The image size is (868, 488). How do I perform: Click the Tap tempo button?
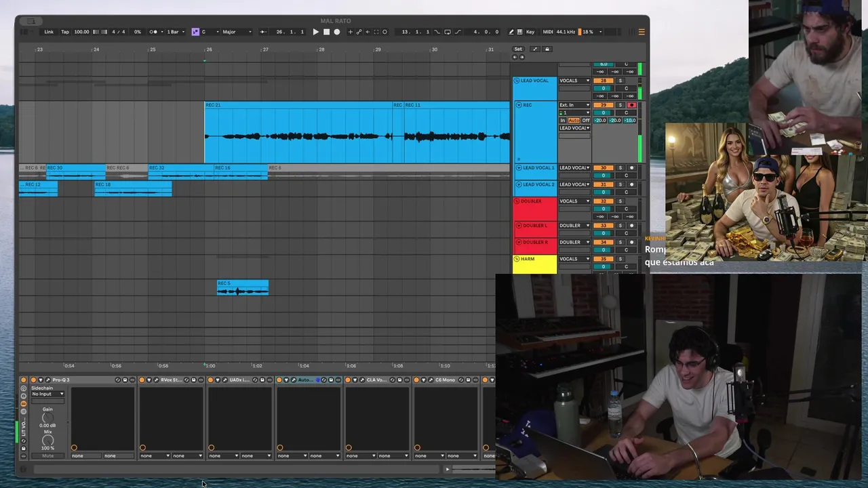tap(65, 32)
